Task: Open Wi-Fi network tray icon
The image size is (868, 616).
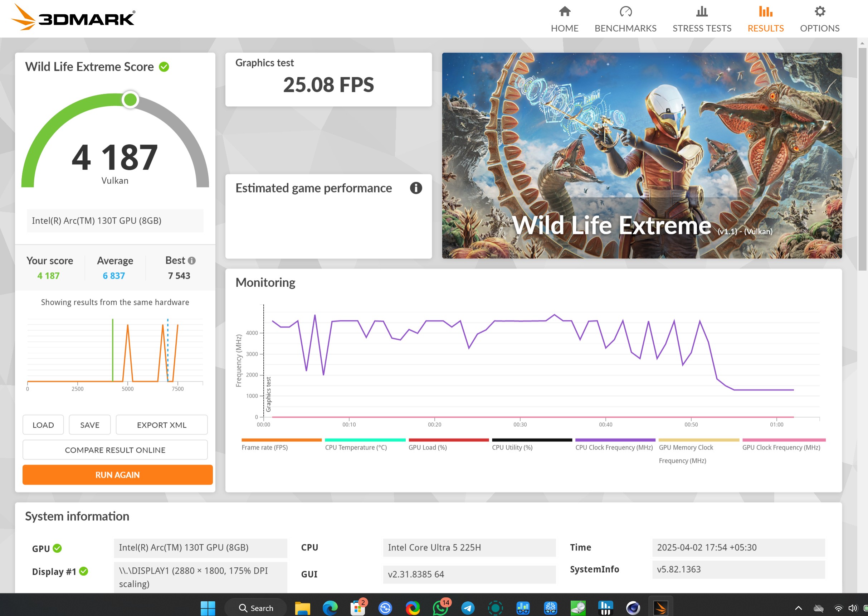Action: click(x=838, y=608)
